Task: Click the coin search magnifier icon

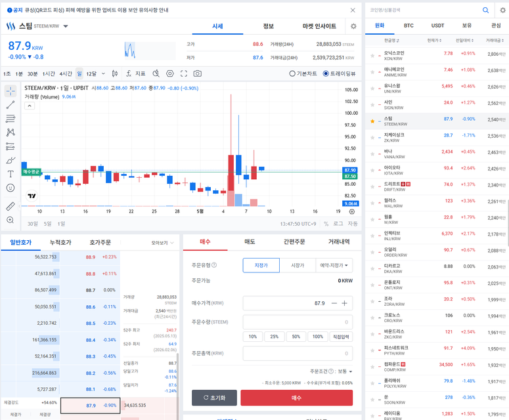Action: coord(485,10)
